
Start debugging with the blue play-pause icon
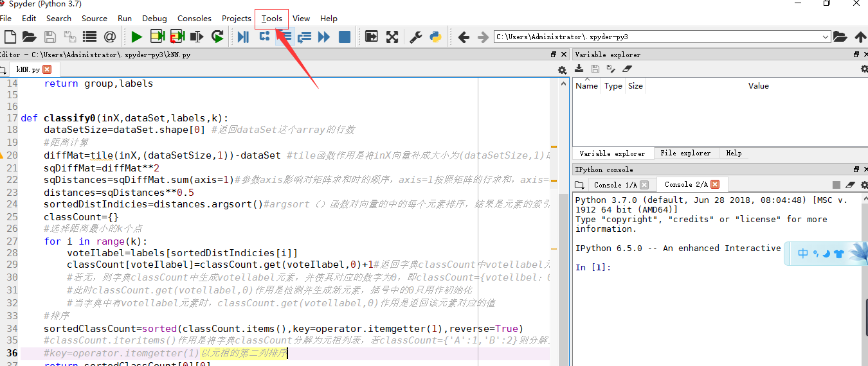pos(243,37)
